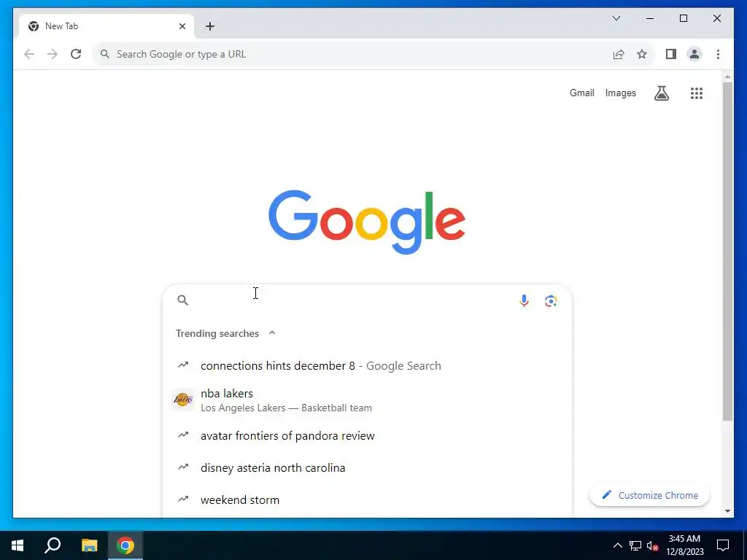Select 'avatar frontiers of pandora review' suggestion
The width and height of the screenshot is (747, 560).
click(x=368, y=436)
